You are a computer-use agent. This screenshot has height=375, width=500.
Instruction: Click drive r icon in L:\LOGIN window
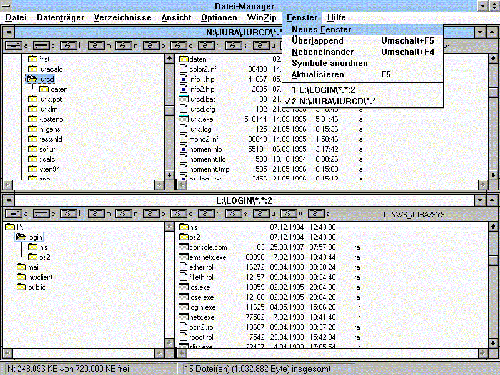coord(124,213)
